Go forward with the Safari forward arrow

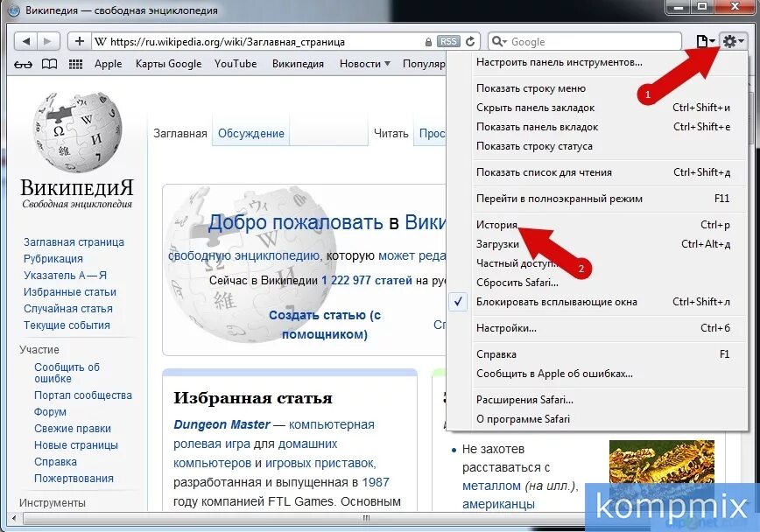(x=47, y=42)
